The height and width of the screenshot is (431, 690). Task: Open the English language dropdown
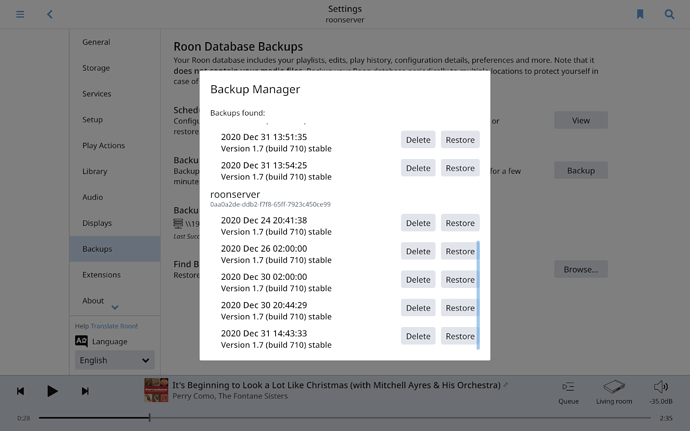point(114,360)
